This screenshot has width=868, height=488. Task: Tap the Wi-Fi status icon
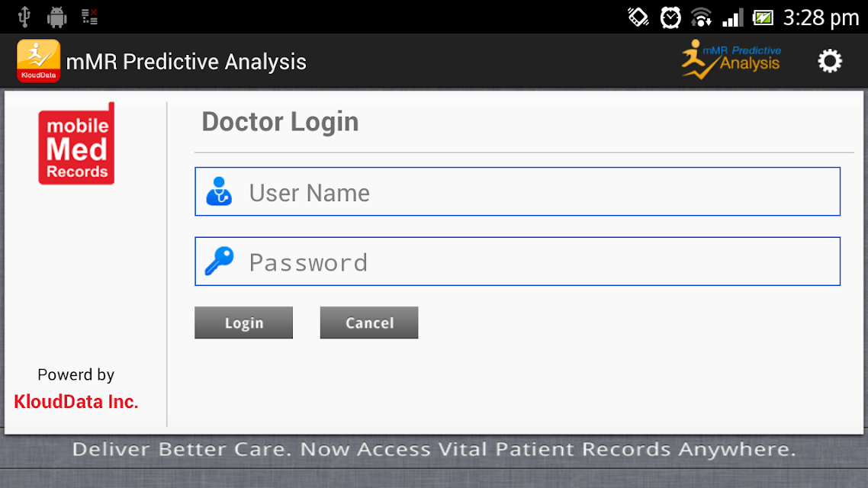(702, 18)
